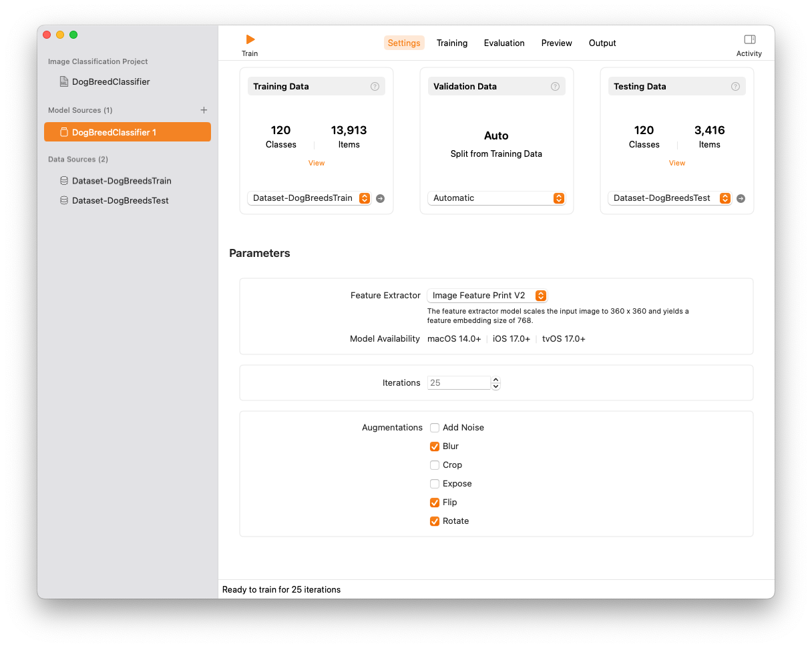Open the Validation Data Automatic dropdown
The height and width of the screenshot is (648, 812).
496,198
